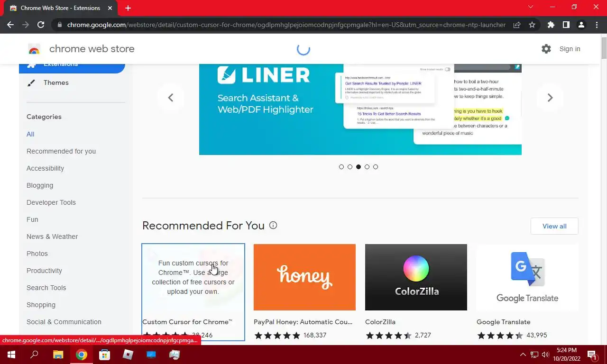Choose Recommended for you category
607x364 pixels.
pos(61,151)
